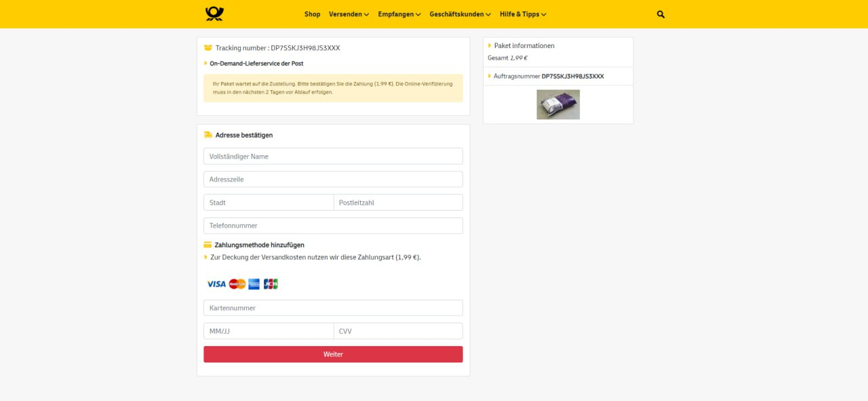Click the truck icon beside Adresse bestätigen
Image resolution: width=868 pixels, height=401 pixels.
(208, 135)
